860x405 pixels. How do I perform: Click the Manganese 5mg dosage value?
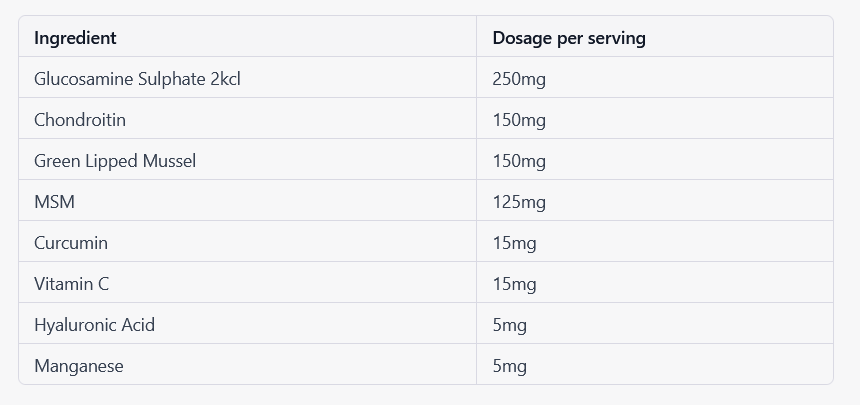pyautogui.click(x=510, y=367)
